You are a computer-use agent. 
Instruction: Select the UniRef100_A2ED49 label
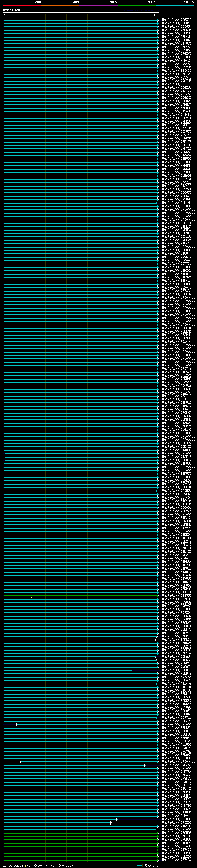coord(176,673)
